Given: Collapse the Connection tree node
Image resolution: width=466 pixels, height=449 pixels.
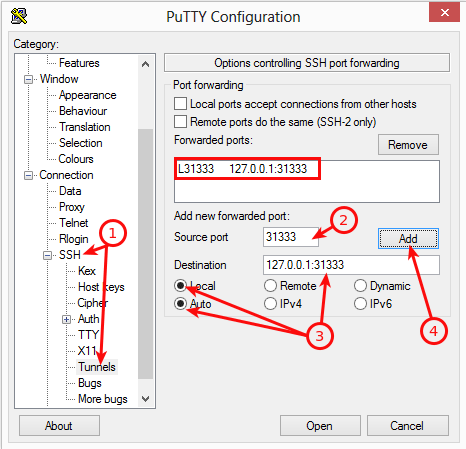Looking at the screenshot, I should 29,175.
